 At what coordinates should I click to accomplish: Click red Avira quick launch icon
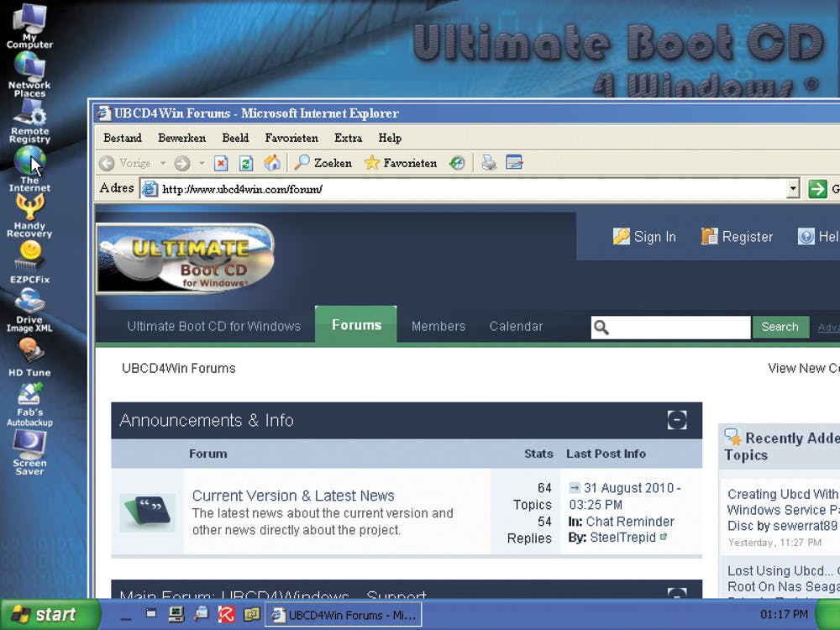point(226,615)
